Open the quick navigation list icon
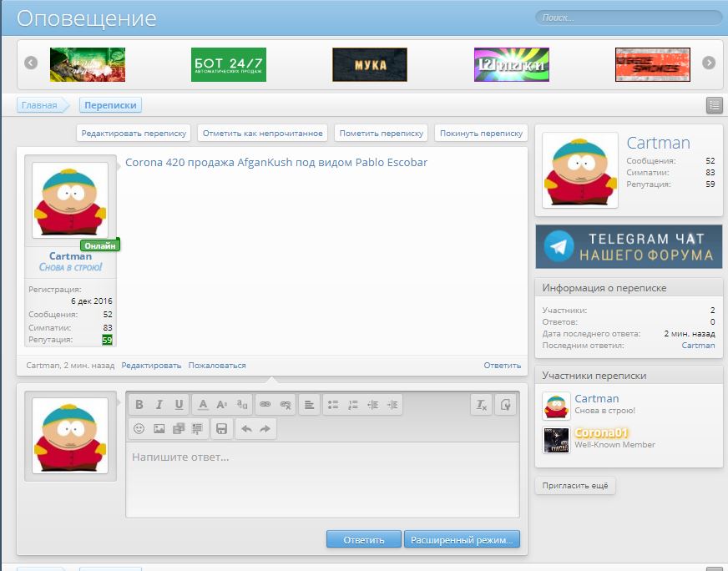Image resolution: width=728 pixels, height=571 pixels. coord(714,105)
